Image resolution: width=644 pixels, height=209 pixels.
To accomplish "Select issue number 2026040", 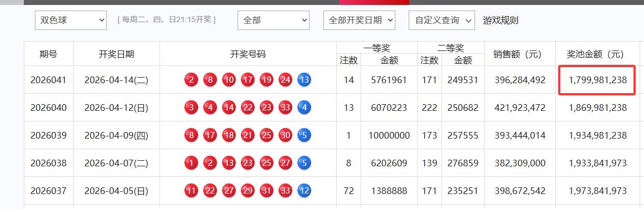I will [x=49, y=108].
